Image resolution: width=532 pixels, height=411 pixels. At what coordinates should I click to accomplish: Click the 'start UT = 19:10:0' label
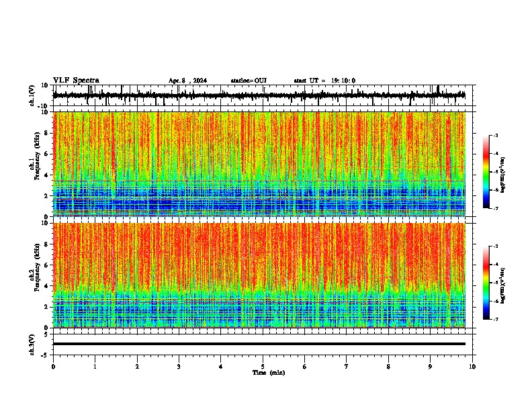[x=324, y=81]
